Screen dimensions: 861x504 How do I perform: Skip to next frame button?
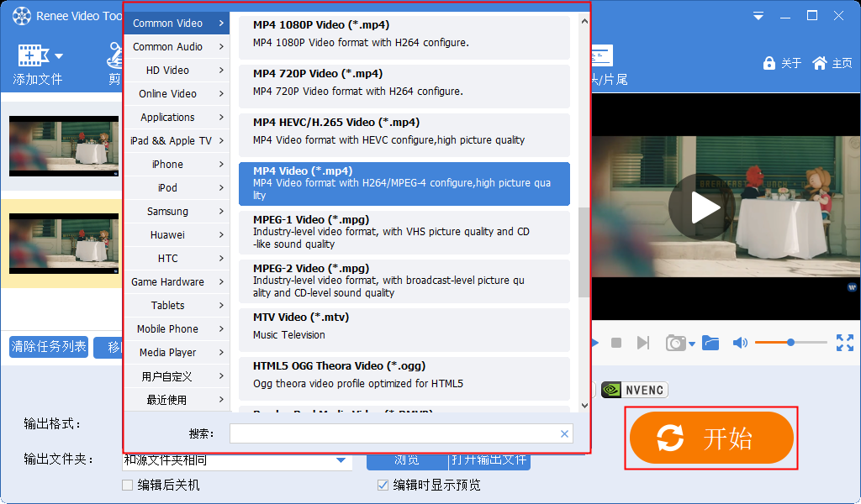(x=643, y=343)
